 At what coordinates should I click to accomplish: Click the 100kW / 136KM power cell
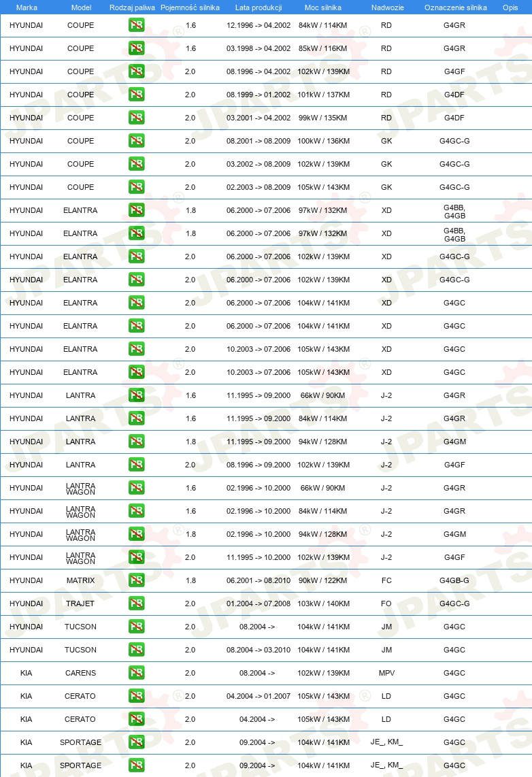click(x=323, y=142)
